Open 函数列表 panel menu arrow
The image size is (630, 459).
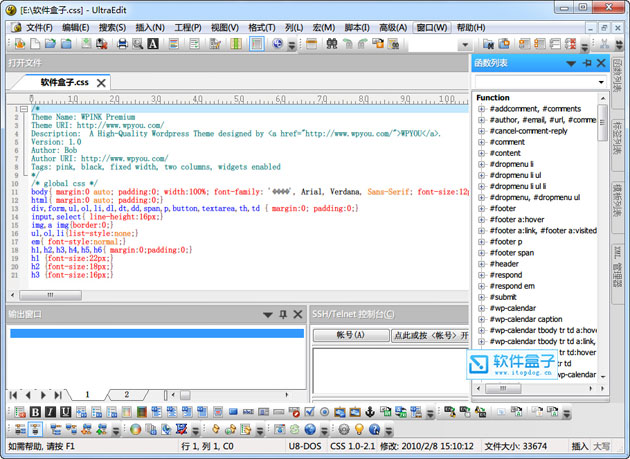point(571,63)
